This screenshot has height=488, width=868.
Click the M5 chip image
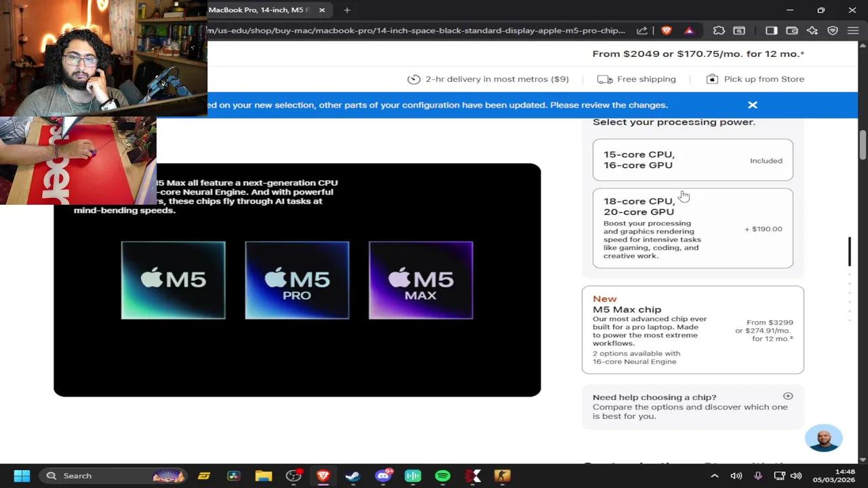(x=173, y=280)
